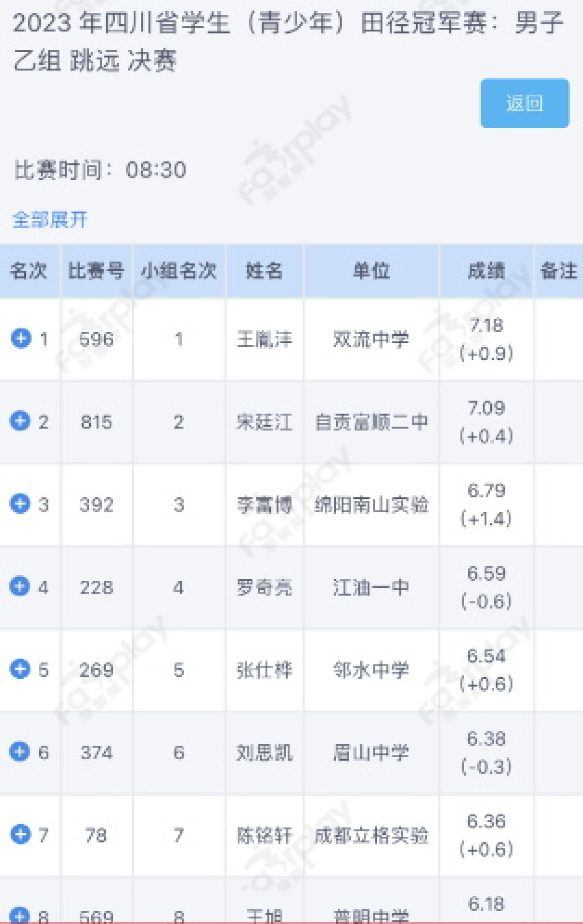This screenshot has width=583, height=924.
Task: Click the 姓名 column header
Action: [x=264, y=271]
